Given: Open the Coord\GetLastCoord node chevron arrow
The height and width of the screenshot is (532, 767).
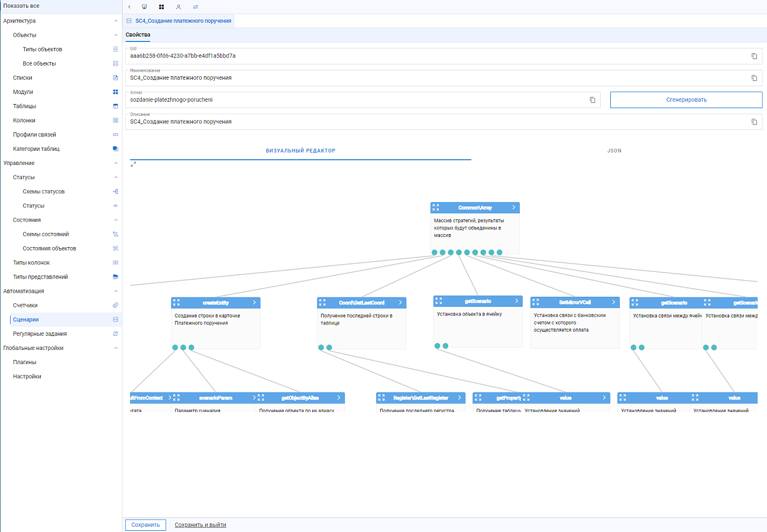Looking at the screenshot, I should tap(400, 302).
